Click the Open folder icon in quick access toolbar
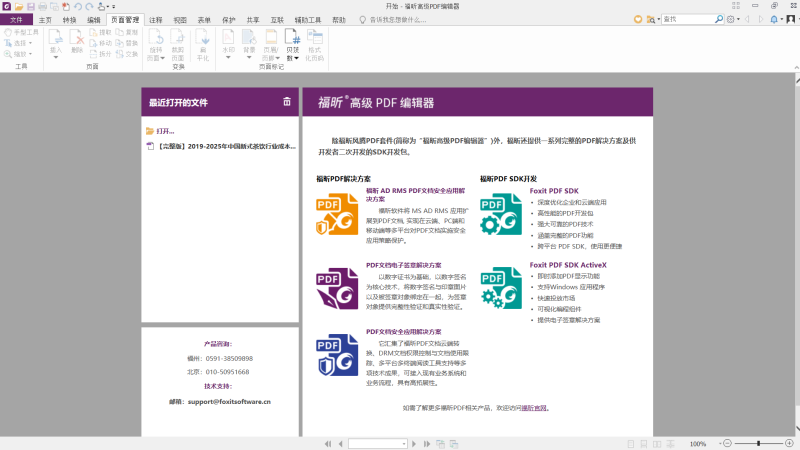The width and height of the screenshot is (800, 450). 19,7
